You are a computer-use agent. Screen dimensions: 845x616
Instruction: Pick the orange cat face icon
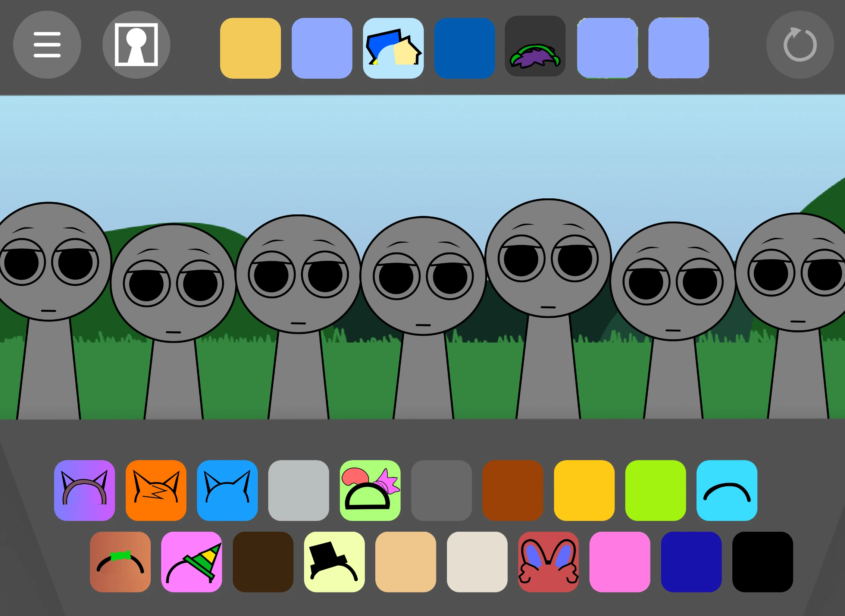coord(156,490)
